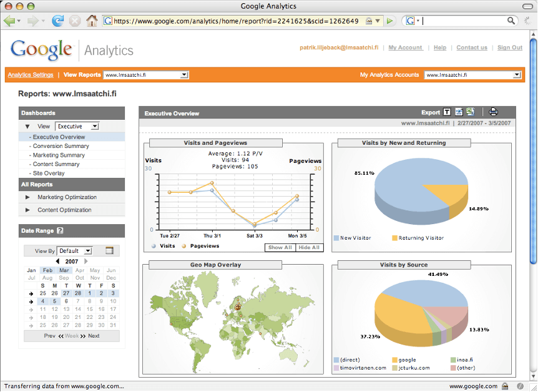Select day 6 in the calendar
This screenshot has height=392, width=538.
66,301
